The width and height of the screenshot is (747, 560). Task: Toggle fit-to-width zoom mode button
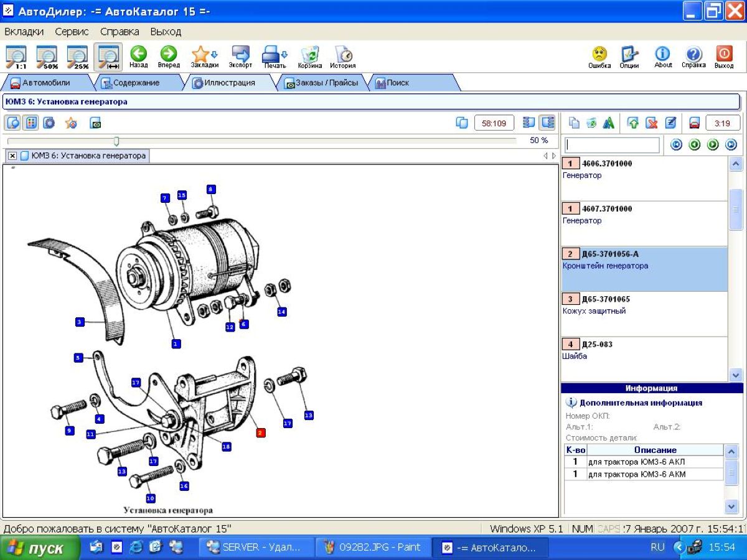[108, 57]
